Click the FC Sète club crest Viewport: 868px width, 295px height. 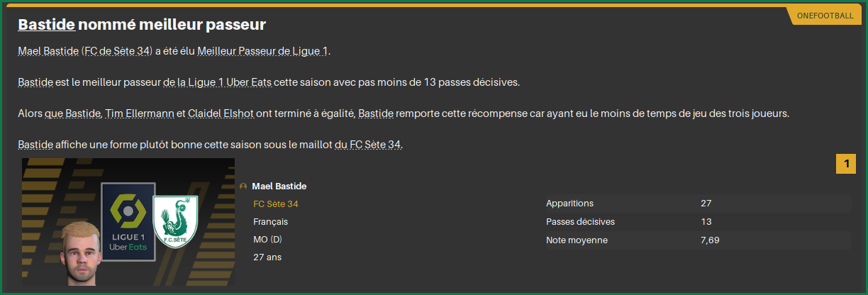(x=175, y=221)
